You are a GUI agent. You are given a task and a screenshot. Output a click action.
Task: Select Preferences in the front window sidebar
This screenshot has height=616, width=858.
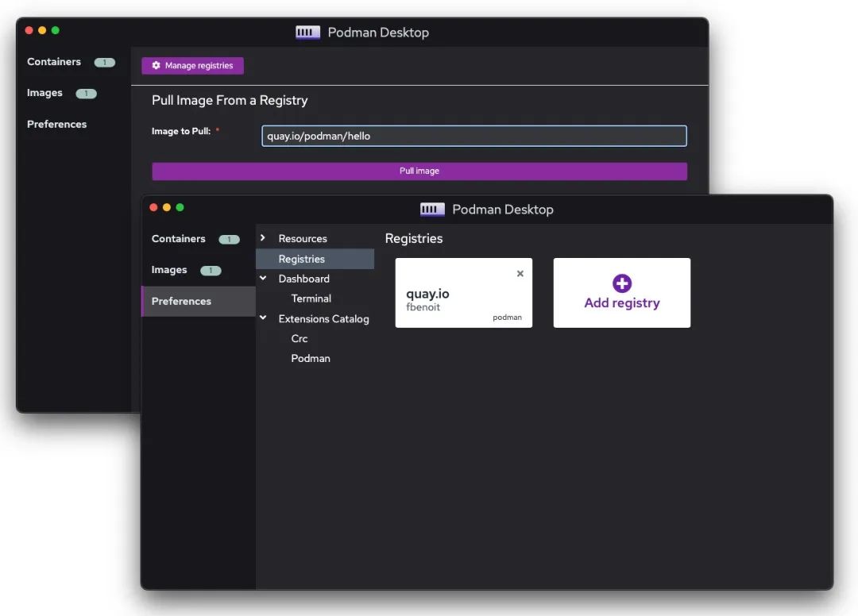(198, 301)
